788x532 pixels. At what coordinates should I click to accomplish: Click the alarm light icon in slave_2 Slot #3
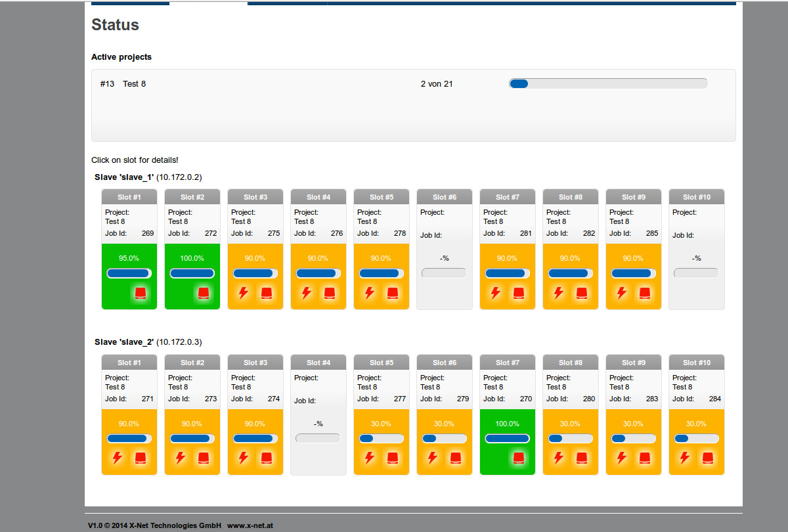(x=267, y=458)
